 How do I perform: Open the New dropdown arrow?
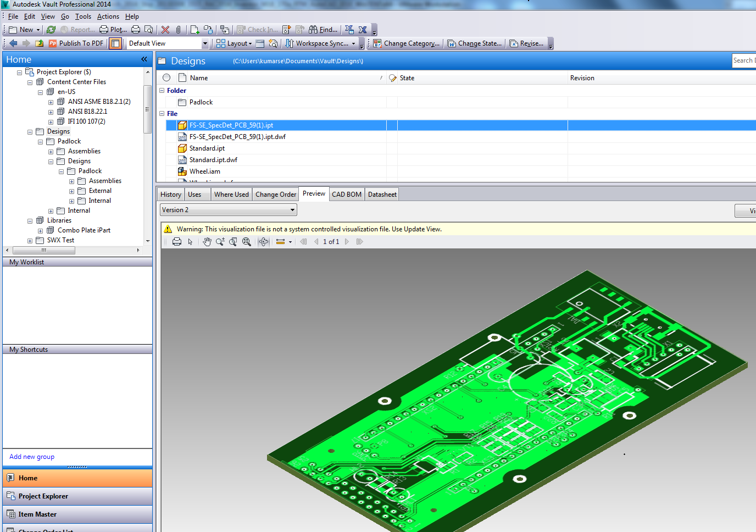[38, 30]
